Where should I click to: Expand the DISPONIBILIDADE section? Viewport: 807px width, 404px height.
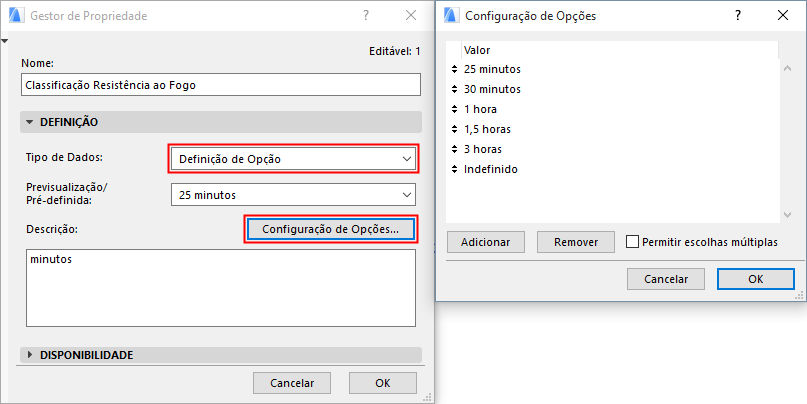point(30,355)
